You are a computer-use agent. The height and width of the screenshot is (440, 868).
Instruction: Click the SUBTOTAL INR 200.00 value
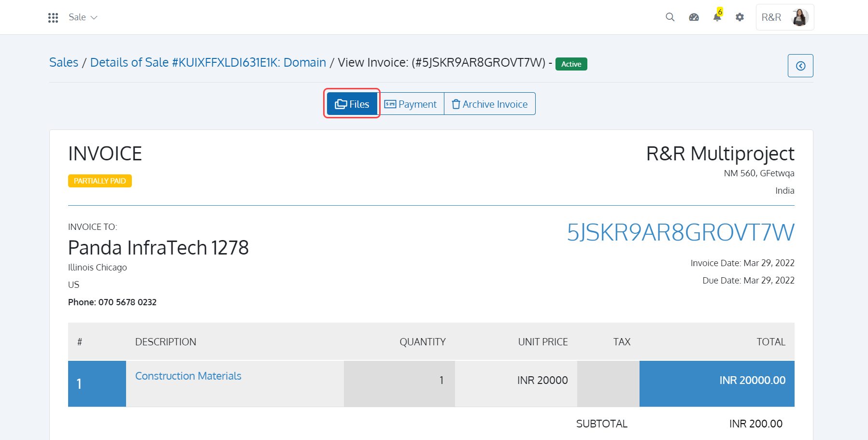click(756, 424)
